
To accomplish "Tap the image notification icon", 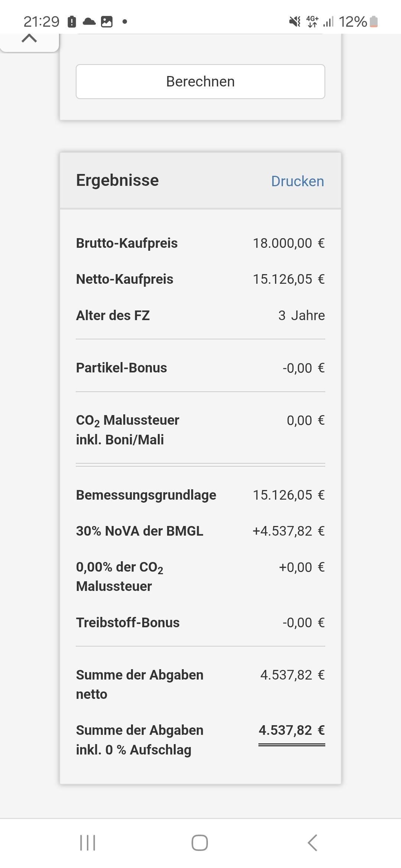I will [107, 22].
